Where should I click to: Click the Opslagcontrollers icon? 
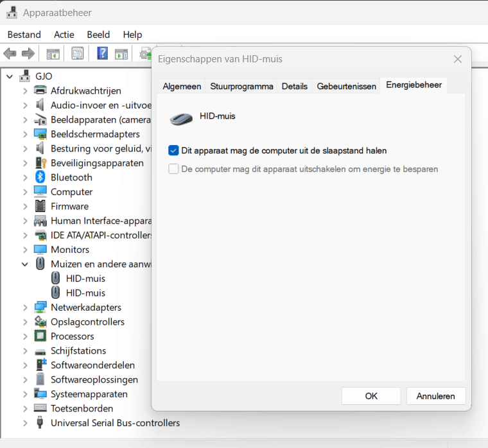40,322
